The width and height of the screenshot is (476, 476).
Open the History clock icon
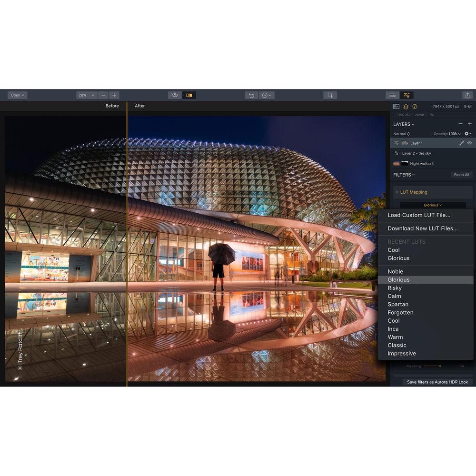[x=266, y=95]
